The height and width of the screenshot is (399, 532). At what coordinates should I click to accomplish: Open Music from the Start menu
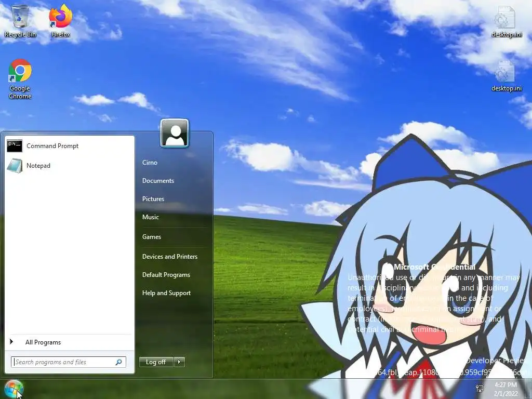click(150, 217)
